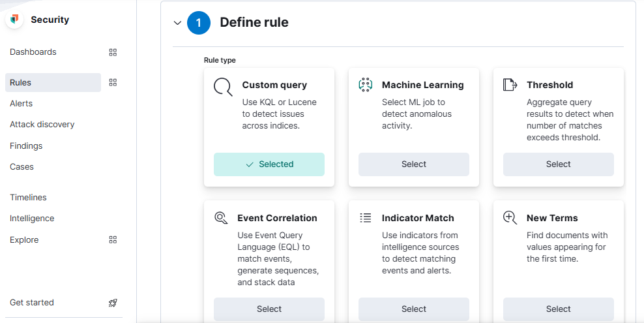Toggle the Selected button for Custom query
The image size is (644, 323).
pyautogui.click(x=269, y=164)
